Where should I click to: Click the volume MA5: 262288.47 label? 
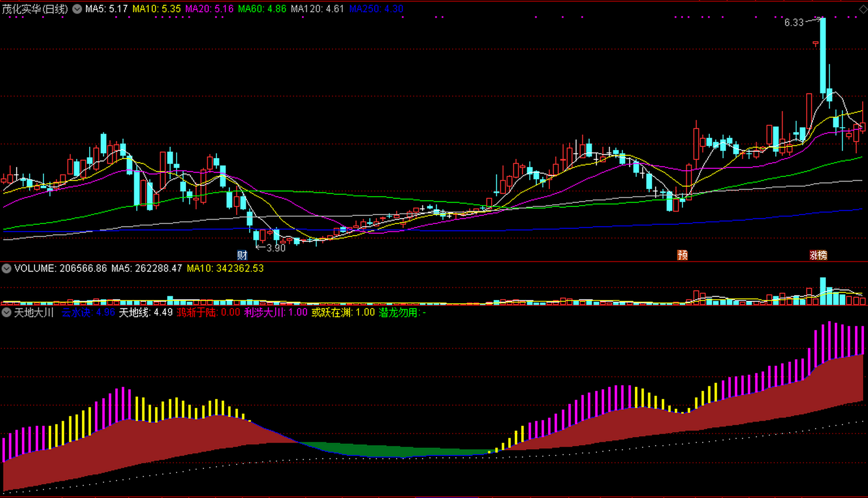[147, 268]
